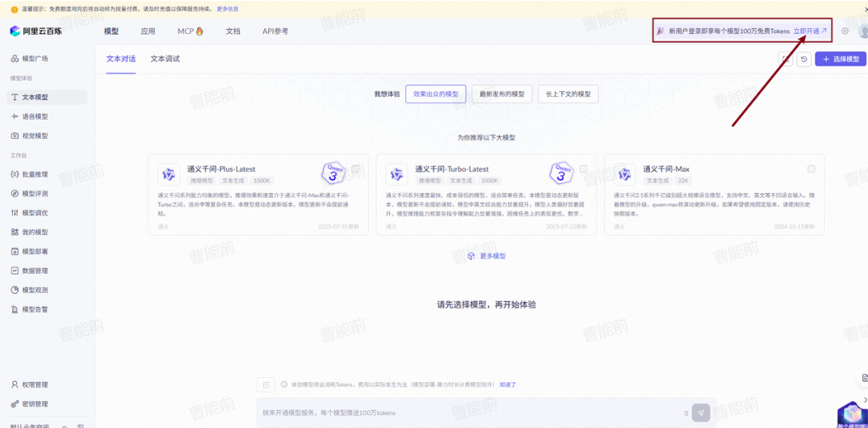Click the 通义千问-Max card logo icon
The image size is (868, 428).
[x=625, y=174]
